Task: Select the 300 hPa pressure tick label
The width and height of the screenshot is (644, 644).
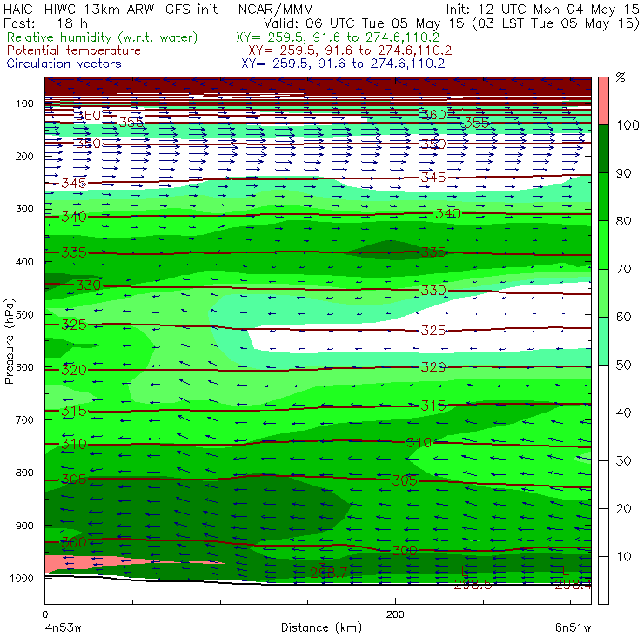Action: (x=24, y=209)
